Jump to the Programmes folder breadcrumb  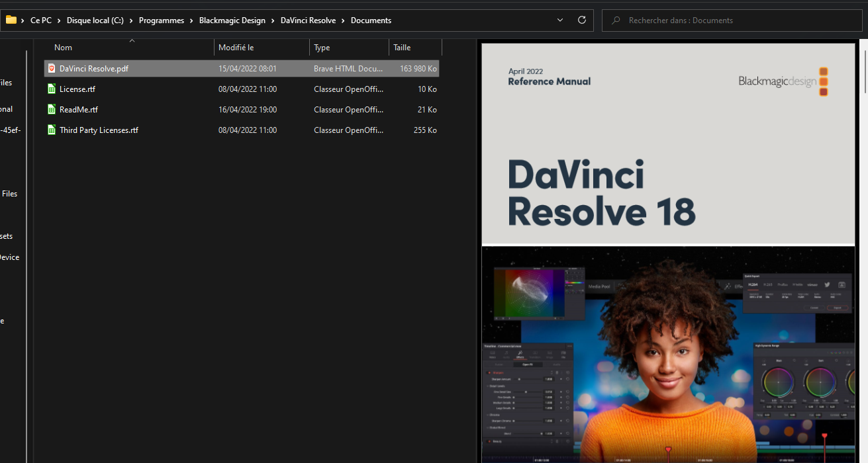coord(162,21)
